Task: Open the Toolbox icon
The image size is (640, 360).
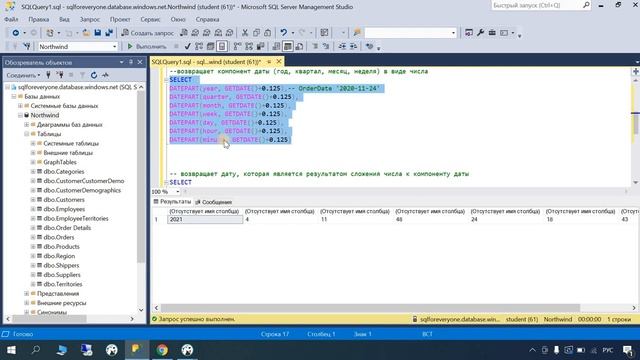Action: pos(492,33)
